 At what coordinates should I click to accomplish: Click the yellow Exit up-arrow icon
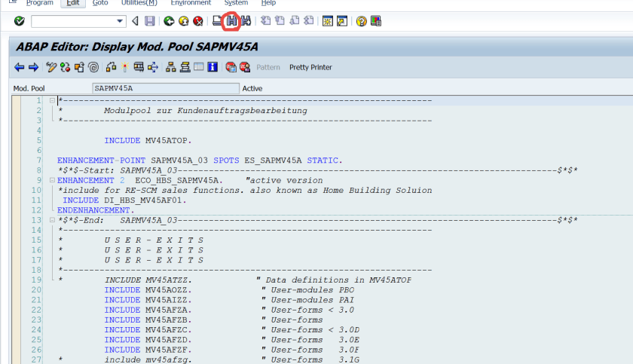tap(183, 21)
